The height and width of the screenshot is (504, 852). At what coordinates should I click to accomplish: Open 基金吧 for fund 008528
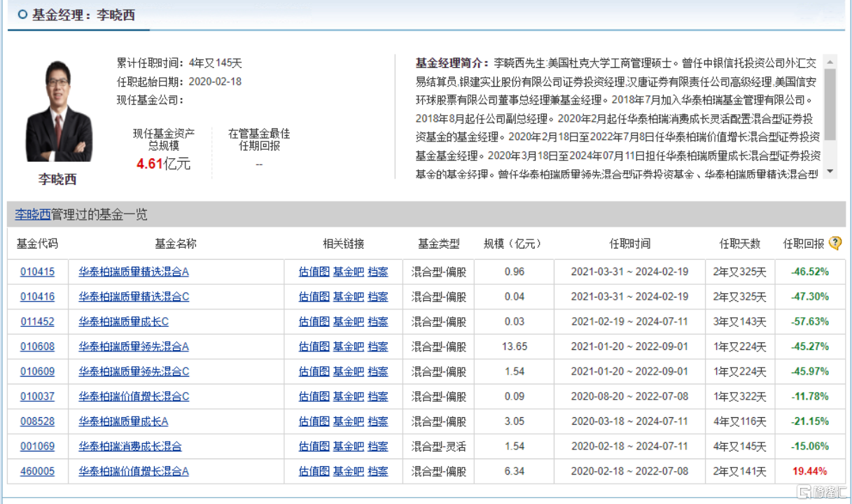tap(349, 421)
